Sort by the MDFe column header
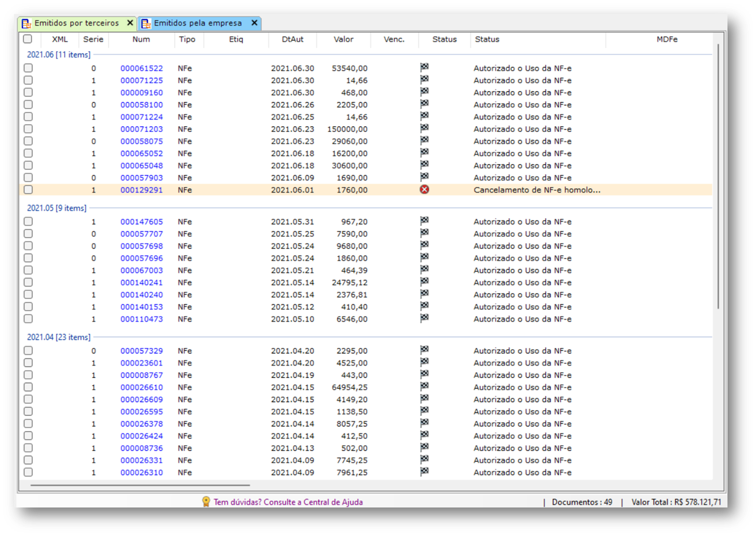The image size is (756, 536). tap(667, 39)
